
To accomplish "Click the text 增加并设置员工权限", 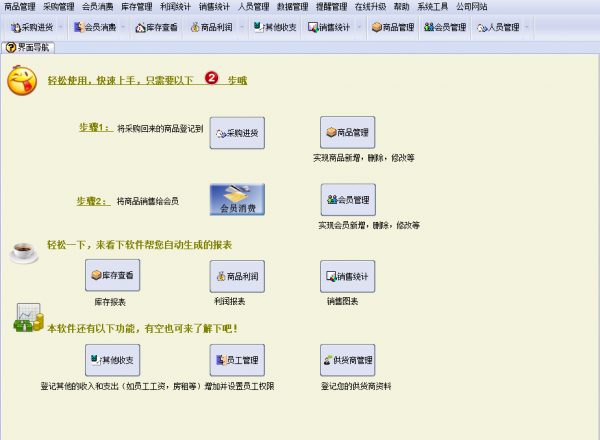I will [x=240, y=386].
